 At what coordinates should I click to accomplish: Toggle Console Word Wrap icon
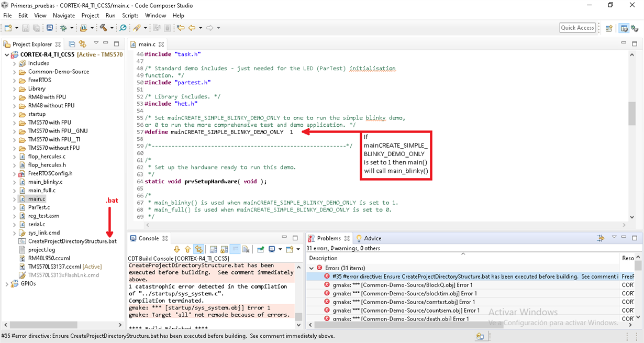235,249
